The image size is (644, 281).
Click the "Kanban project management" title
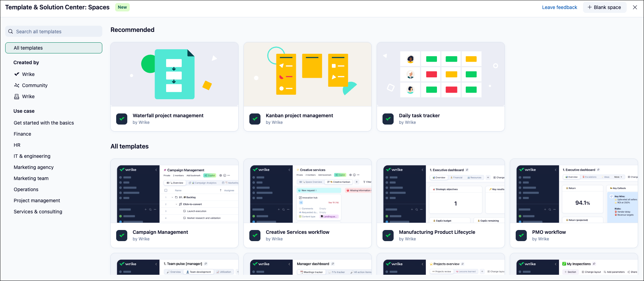299,116
